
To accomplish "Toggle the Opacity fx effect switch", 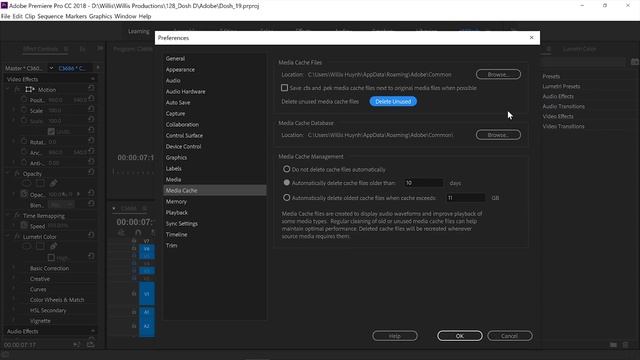I will tap(17, 173).
